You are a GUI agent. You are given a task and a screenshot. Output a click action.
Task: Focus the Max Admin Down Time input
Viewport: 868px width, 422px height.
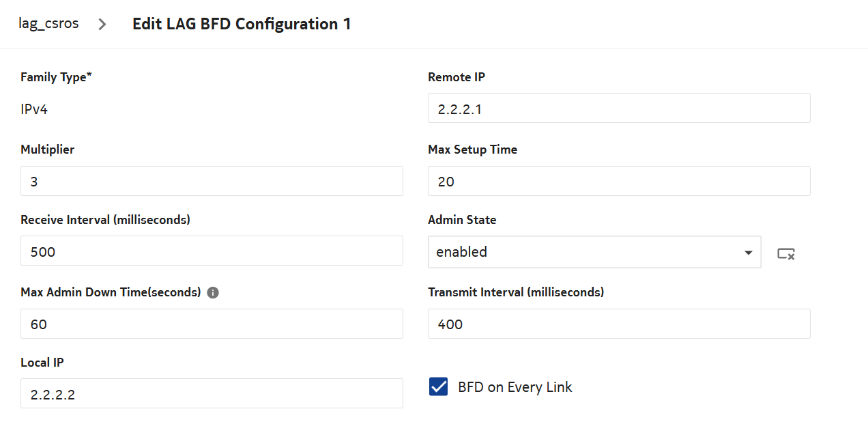[212, 324]
